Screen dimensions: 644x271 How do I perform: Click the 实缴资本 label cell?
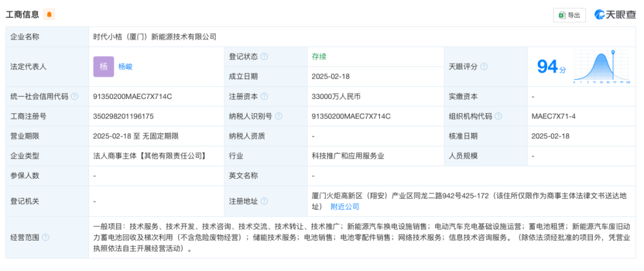485,96
